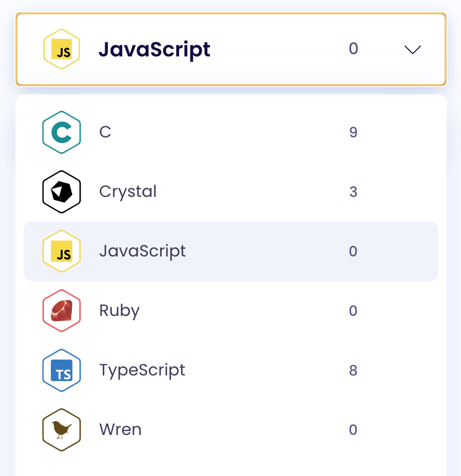Click the JavaScript hexagon icon in the header

(62, 49)
